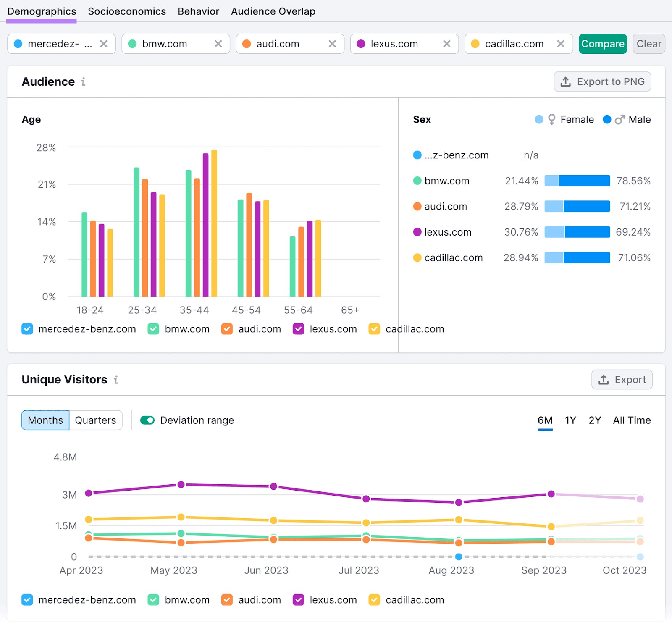Click the Unique Visitors info icon
The height and width of the screenshot is (625, 672).
tap(116, 379)
